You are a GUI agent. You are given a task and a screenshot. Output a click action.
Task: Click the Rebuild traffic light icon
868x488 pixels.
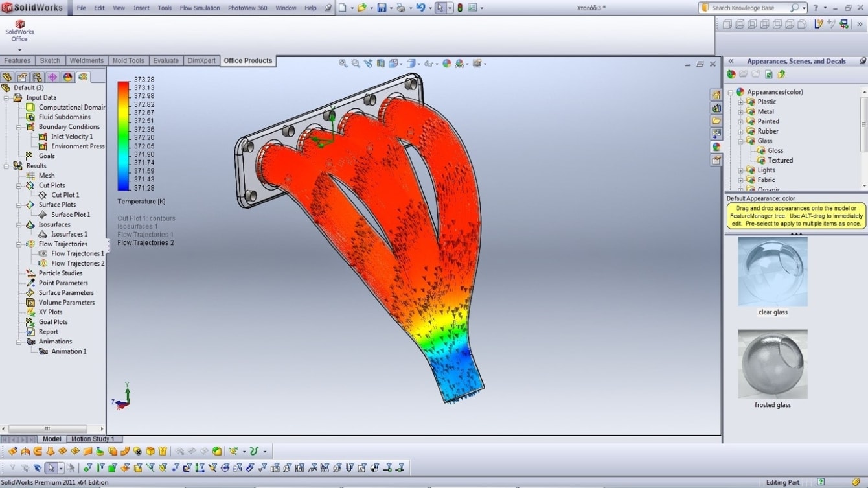[460, 8]
